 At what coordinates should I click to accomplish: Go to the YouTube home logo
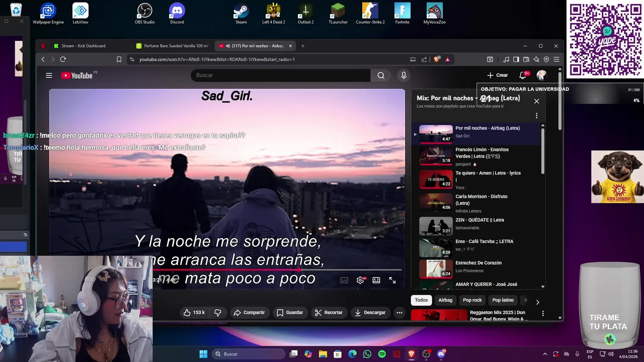pos(77,75)
